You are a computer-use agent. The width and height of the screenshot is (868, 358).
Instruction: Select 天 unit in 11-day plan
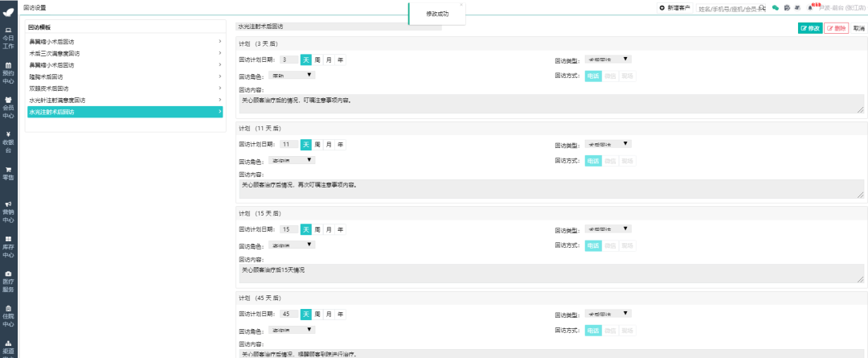pos(306,145)
